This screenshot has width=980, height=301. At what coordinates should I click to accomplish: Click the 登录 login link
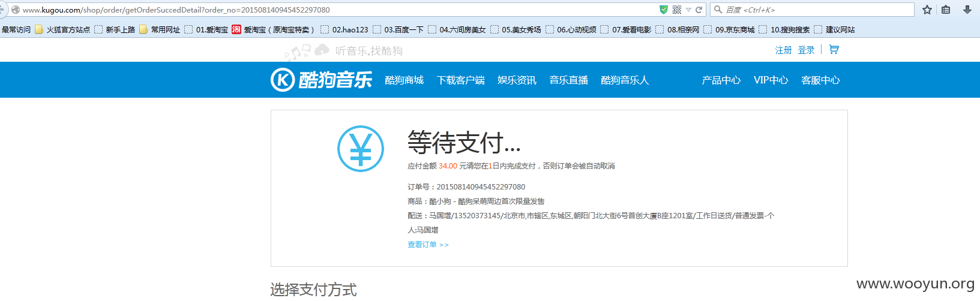(806, 50)
